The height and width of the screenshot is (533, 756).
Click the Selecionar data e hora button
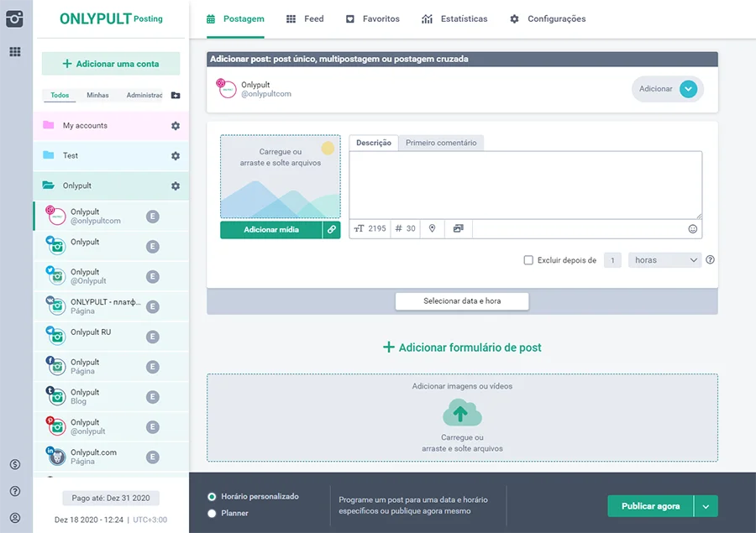click(x=462, y=300)
